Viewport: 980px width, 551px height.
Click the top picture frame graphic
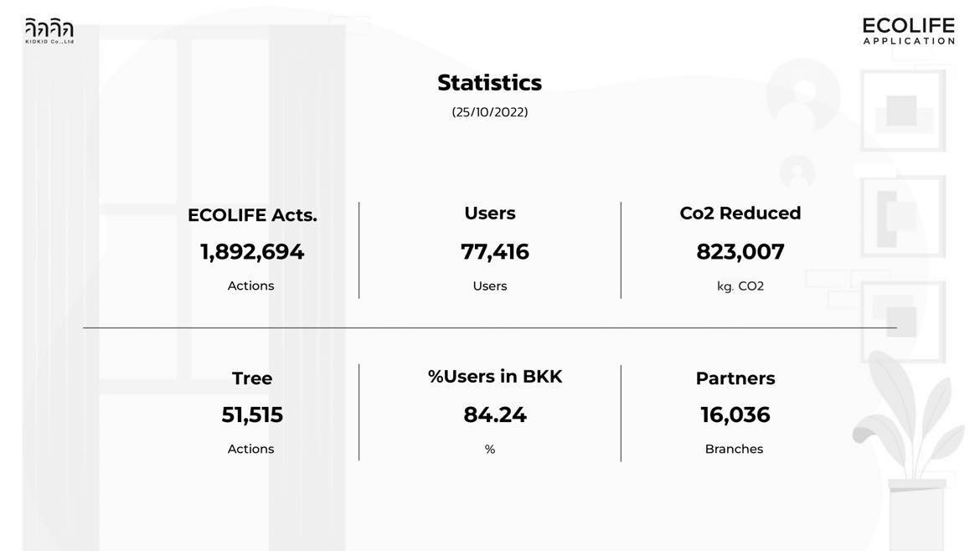click(902, 111)
